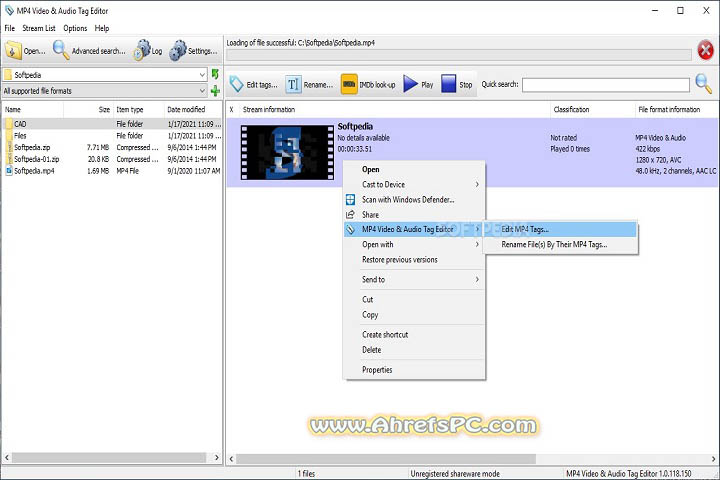The height and width of the screenshot is (480, 720).
Task: Open the File menu
Action: (10, 28)
